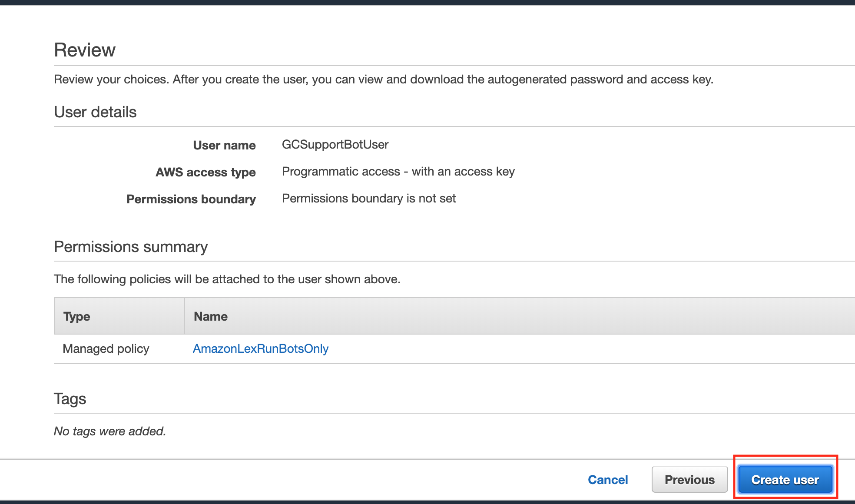The image size is (855, 504).
Task: Click 'Permissions boundary is not set' text
Action: [368, 198]
